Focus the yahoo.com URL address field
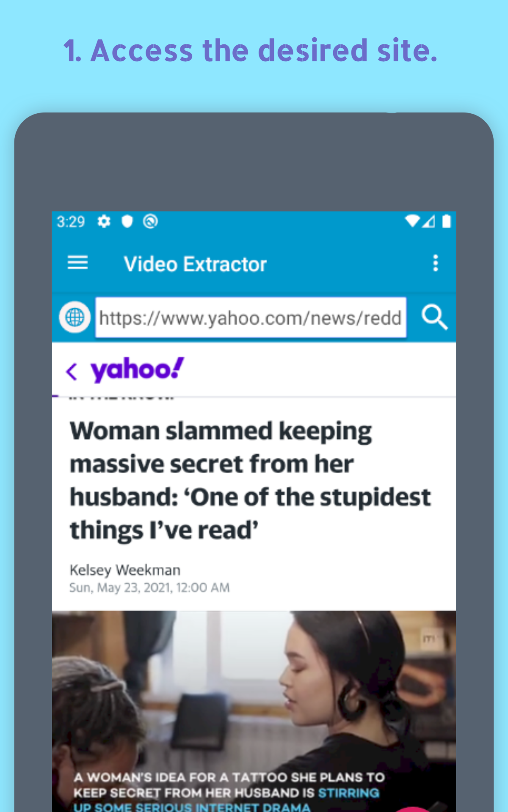 [x=251, y=318]
